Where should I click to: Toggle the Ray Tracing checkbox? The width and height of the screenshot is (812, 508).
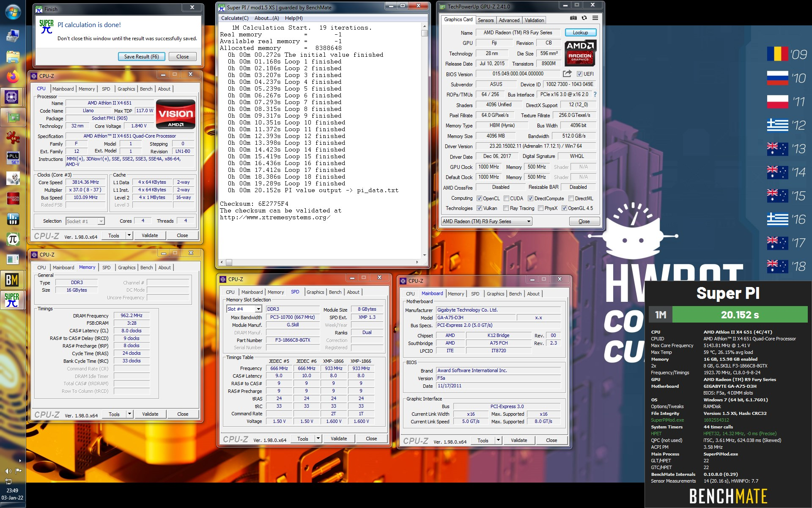click(x=506, y=208)
